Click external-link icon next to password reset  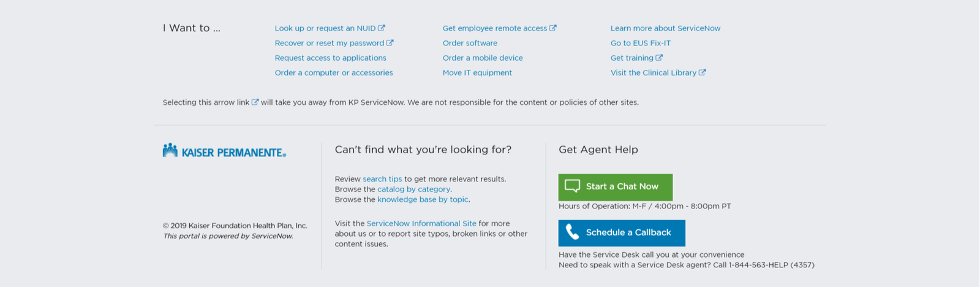point(390,43)
